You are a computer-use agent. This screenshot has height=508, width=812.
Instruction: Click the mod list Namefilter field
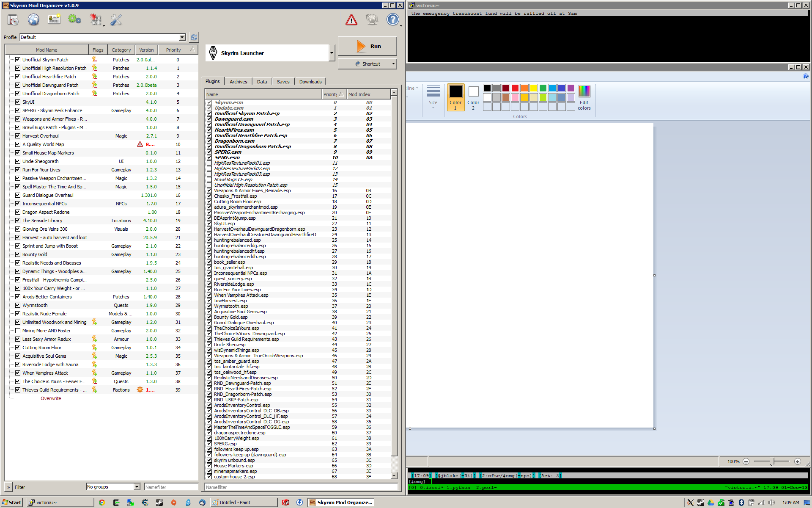171,487
